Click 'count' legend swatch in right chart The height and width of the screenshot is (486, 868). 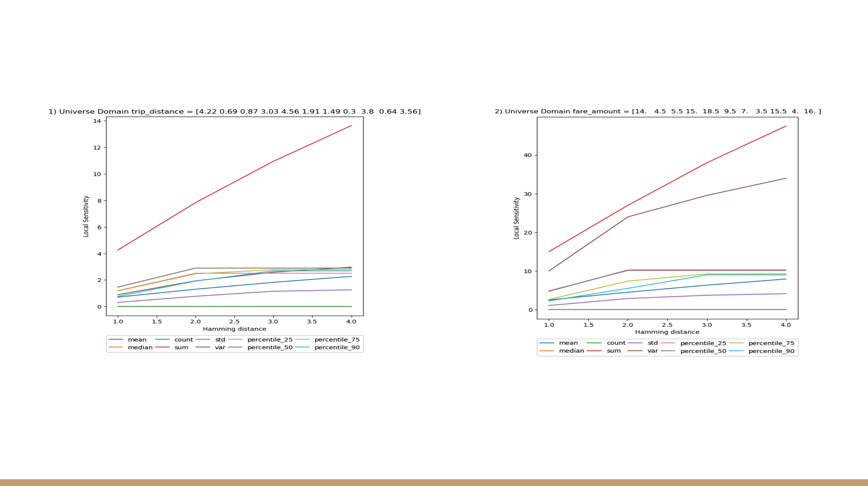594,343
